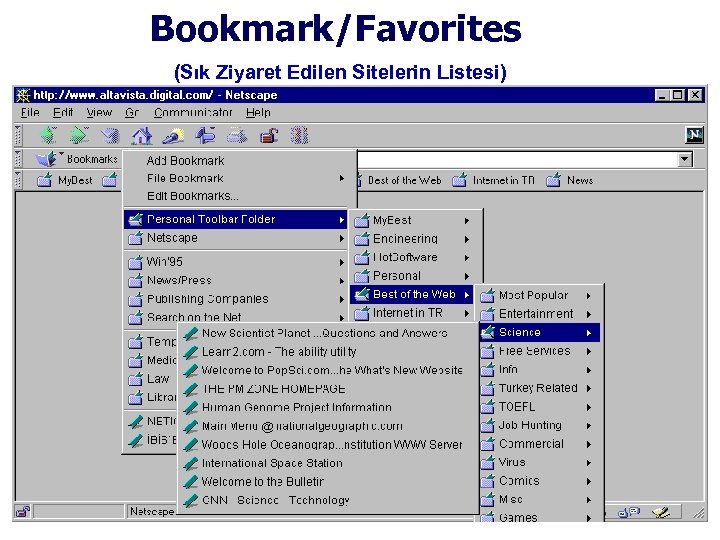Click the status bar security lock icon
Viewport: 720px width, 540px height.
23,511
